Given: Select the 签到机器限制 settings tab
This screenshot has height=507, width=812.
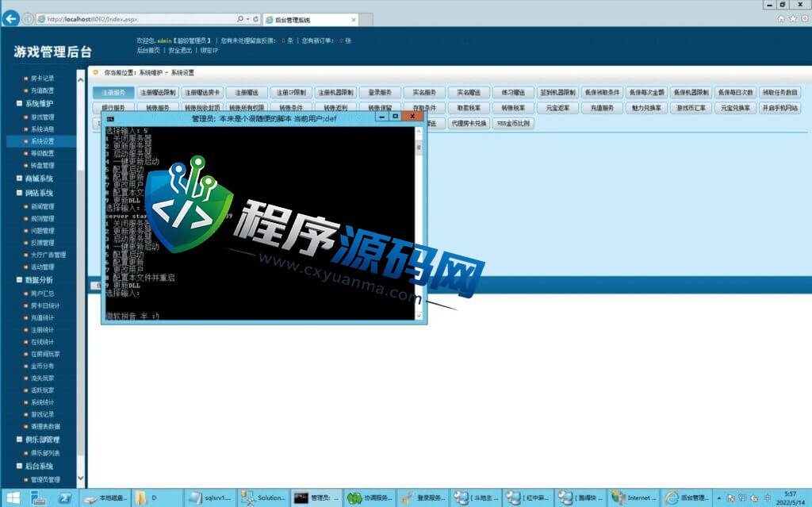Looking at the screenshot, I should coord(557,92).
